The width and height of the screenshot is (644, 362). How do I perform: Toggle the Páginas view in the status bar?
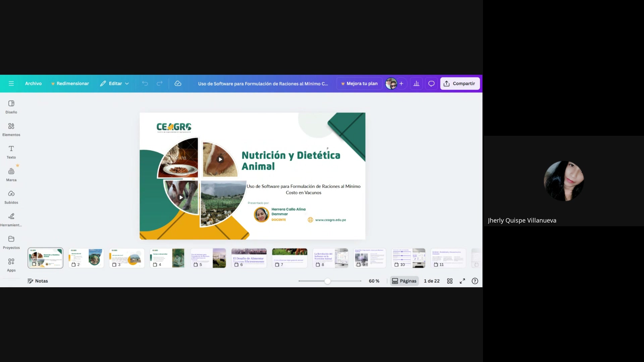click(404, 281)
